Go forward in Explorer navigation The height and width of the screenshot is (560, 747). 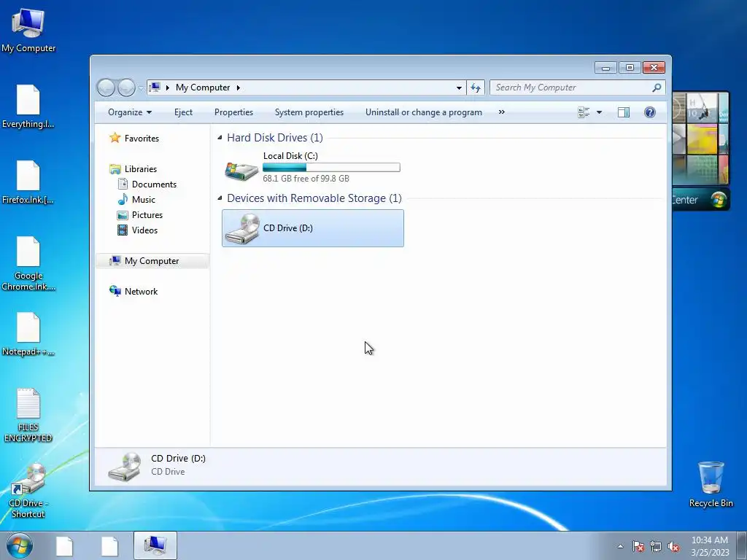pos(126,87)
